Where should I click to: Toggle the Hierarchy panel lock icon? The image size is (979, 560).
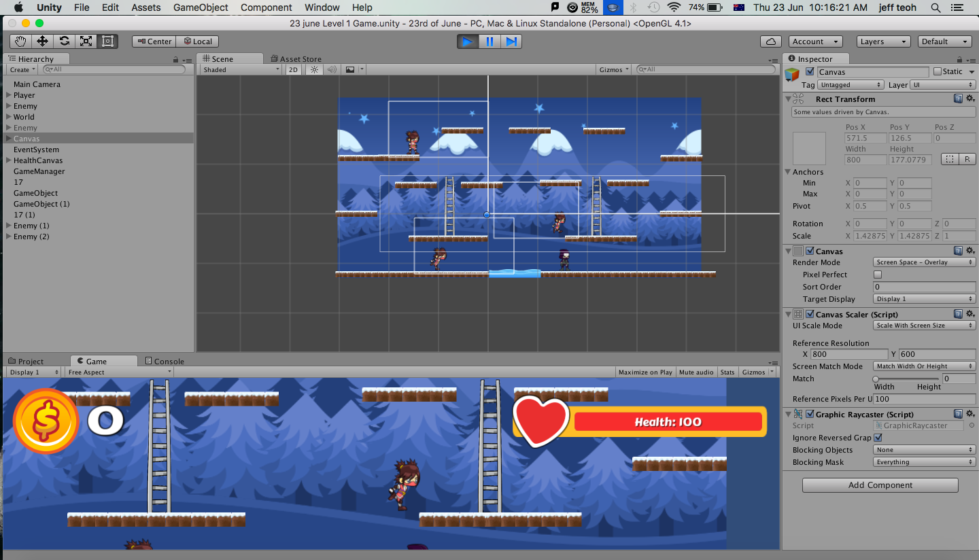(x=175, y=59)
